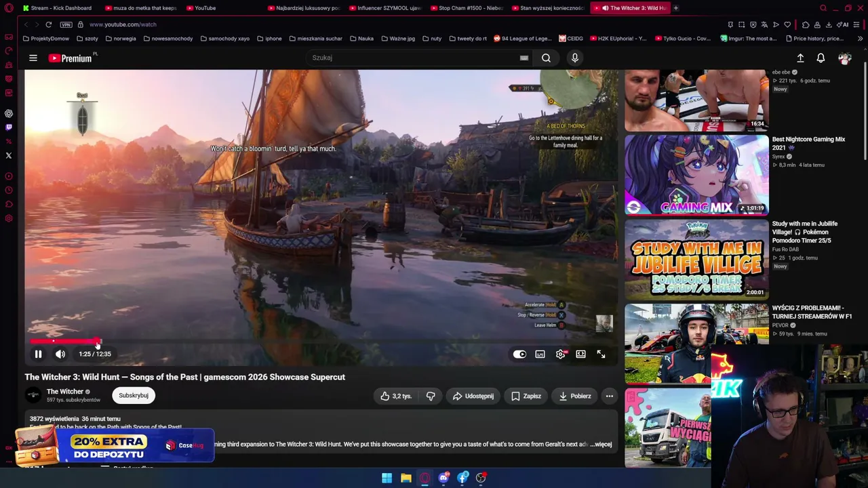
Task: Dislike the Witcher 3 video
Action: point(431,396)
